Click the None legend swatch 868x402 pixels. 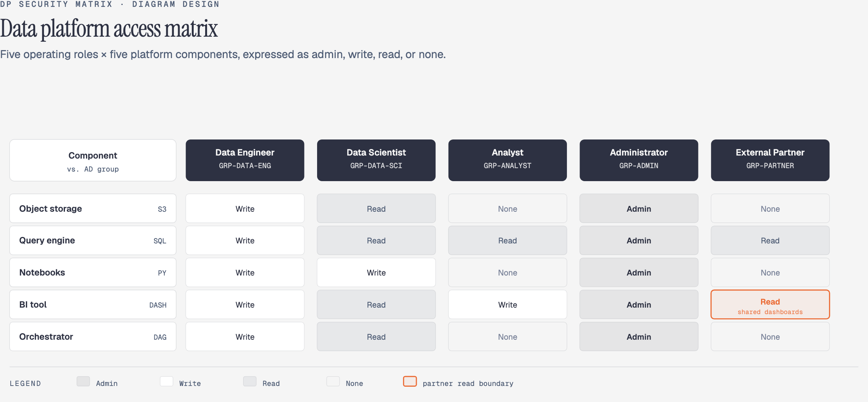click(x=333, y=381)
